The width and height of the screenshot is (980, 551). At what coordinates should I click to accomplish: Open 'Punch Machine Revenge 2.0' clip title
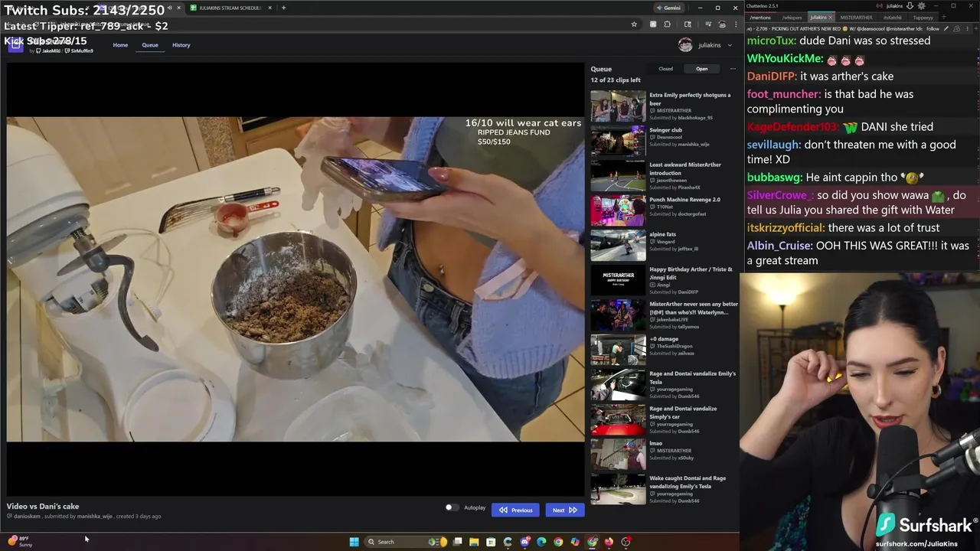684,200
